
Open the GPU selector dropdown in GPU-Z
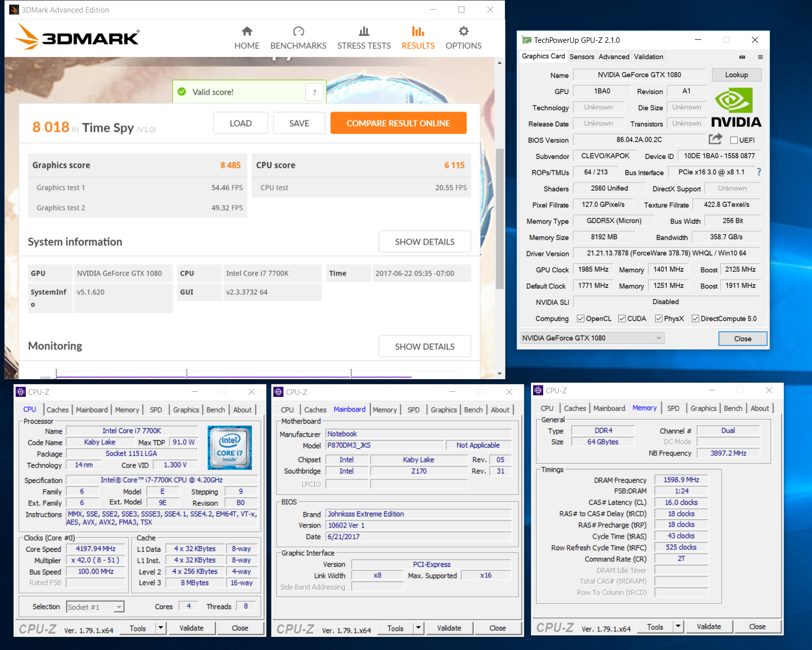[592, 338]
